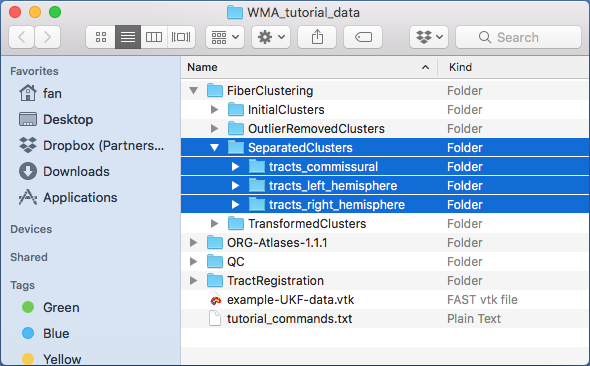Expand the tracts_left_hemisphere folder
Image resolution: width=590 pixels, height=366 pixels.
(x=236, y=185)
